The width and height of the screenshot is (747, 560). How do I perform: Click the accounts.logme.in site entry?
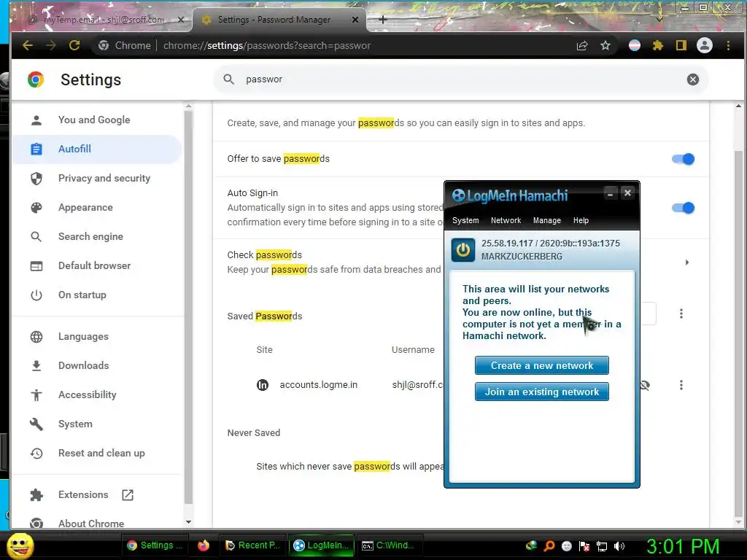click(318, 385)
